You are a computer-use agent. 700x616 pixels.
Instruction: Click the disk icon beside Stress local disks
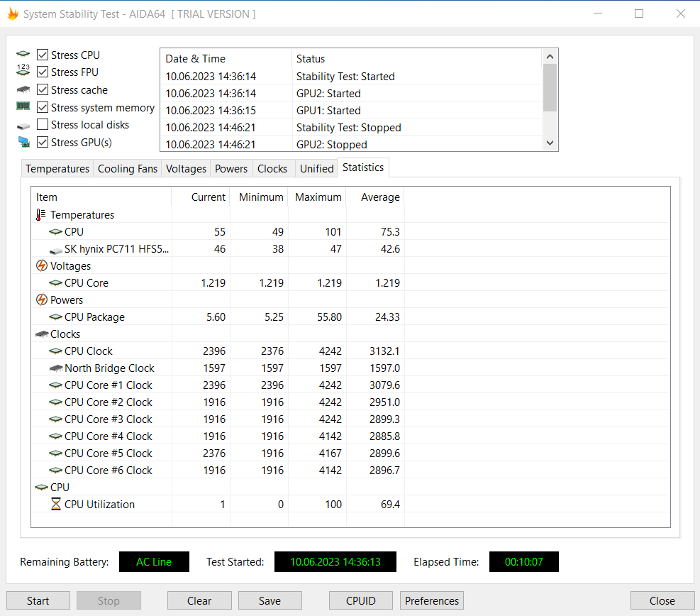coord(23,126)
